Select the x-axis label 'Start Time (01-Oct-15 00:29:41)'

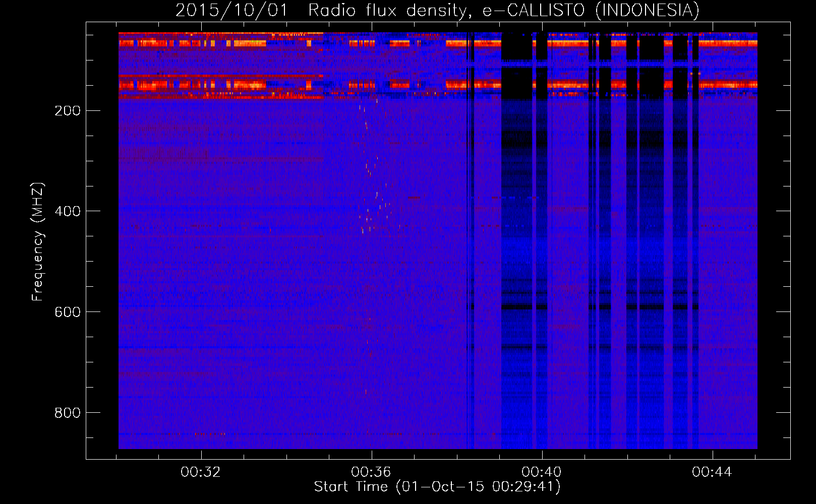point(437,487)
